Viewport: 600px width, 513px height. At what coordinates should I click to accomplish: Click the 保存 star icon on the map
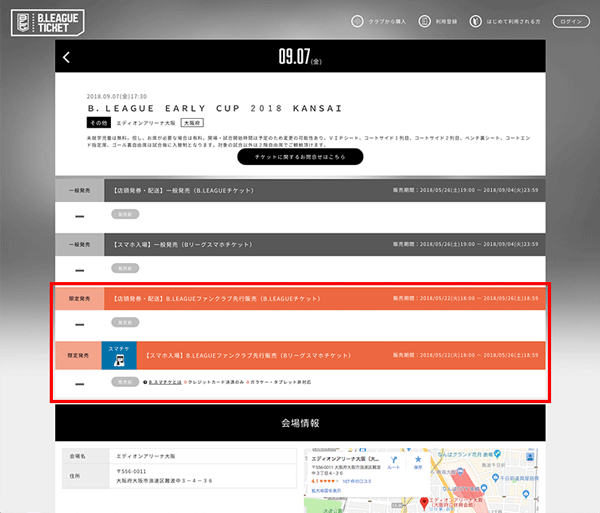(418, 462)
